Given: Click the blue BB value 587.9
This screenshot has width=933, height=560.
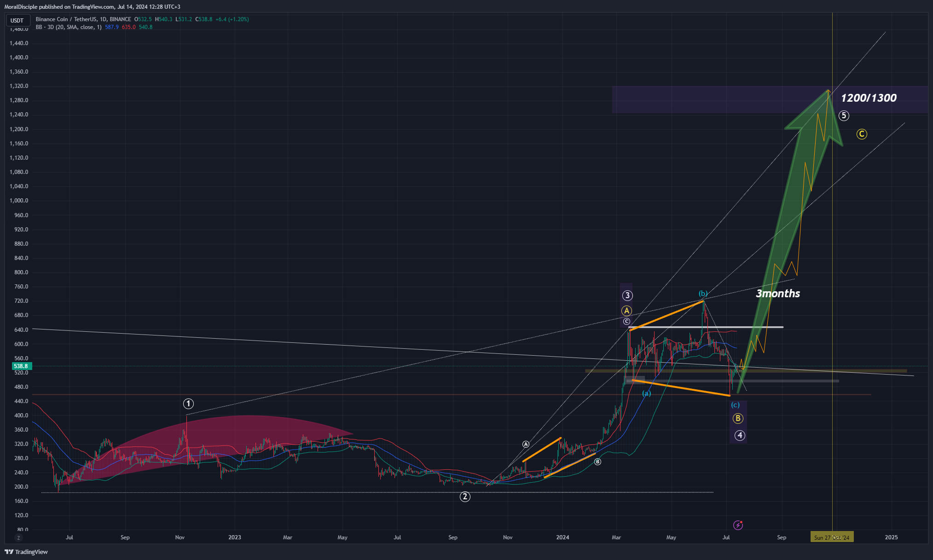Looking at the screenshot, I should point(112,27).
